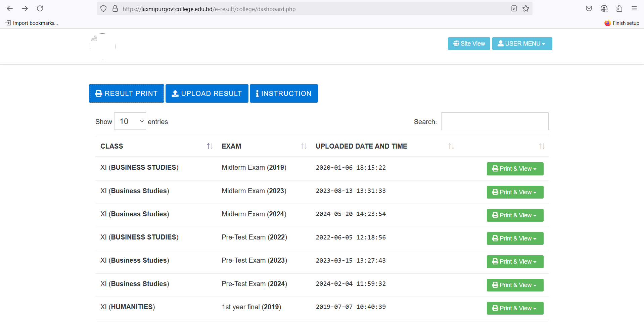Image resolution: width=644 pixels, height=322 pixels.
Task: Focus the table Search input field
Action: point(495,121)
